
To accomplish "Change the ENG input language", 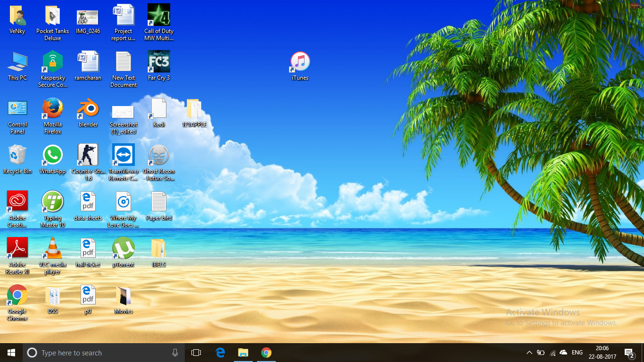I will point(577,353).
